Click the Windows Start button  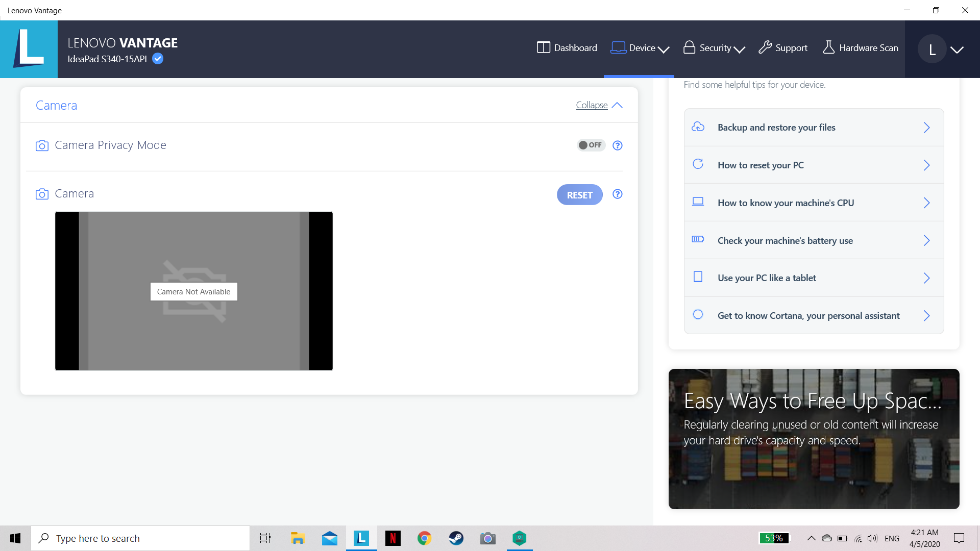click(15, 538)
